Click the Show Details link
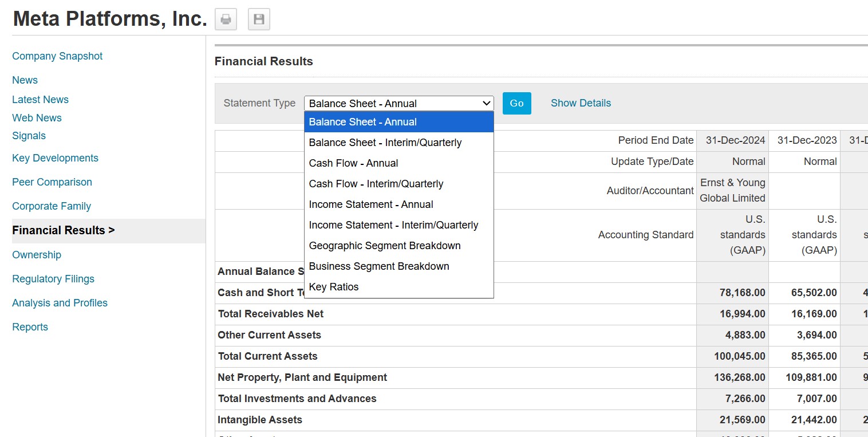The width and height of the screenshot is (868, 437). 581,103
